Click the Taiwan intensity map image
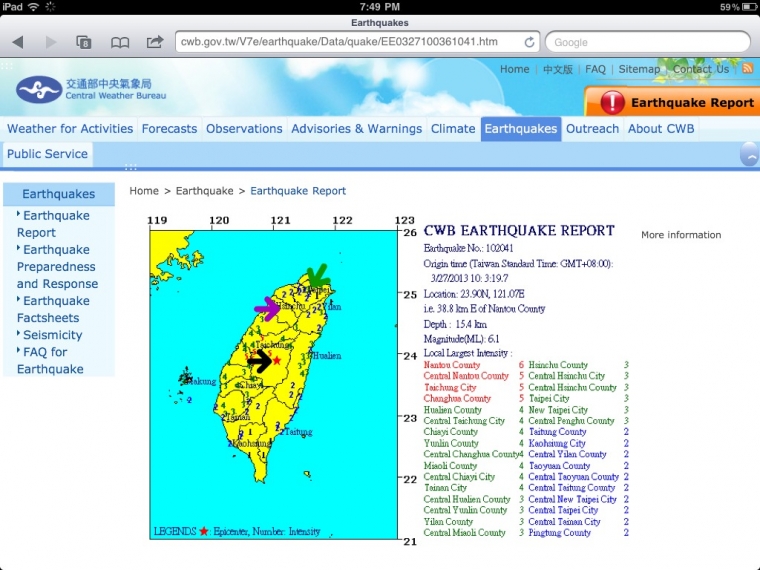The image size is (760, 570). pos(273,384)
